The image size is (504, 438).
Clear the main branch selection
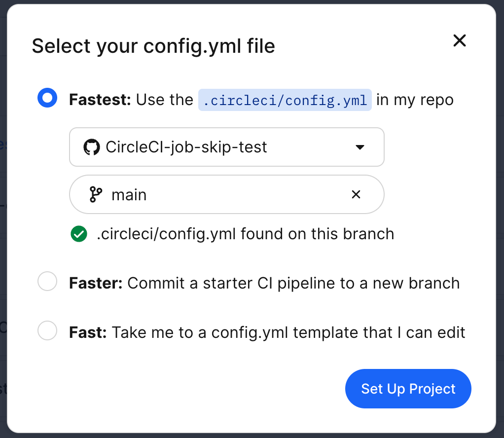[x=356, y=194]
